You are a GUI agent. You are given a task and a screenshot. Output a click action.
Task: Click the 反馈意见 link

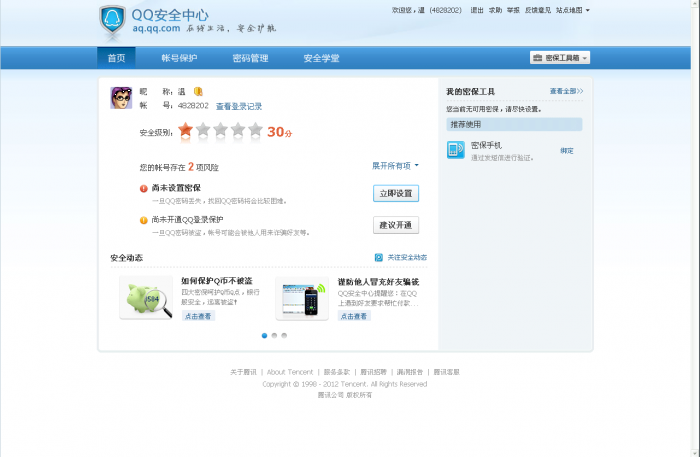pyautogui.click(x=538, y=10)
